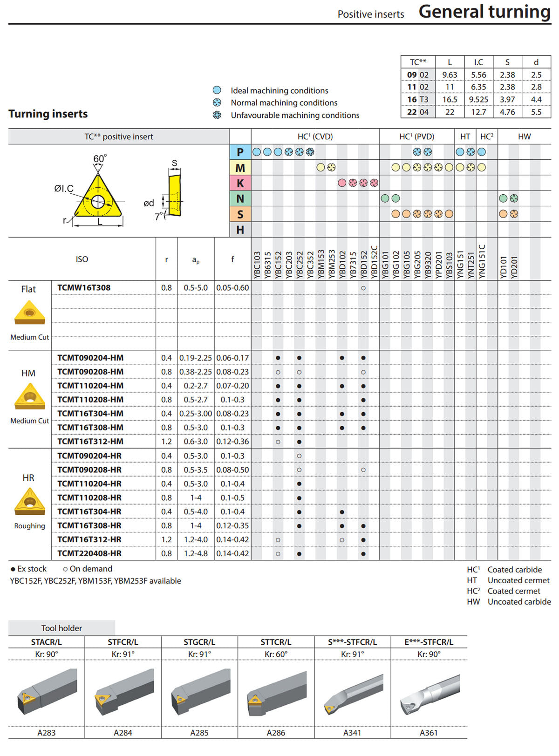Screen dimensions: 559x756
Task: Click the TCMT16T308-HM ISO code
Action: click(90, 428)
